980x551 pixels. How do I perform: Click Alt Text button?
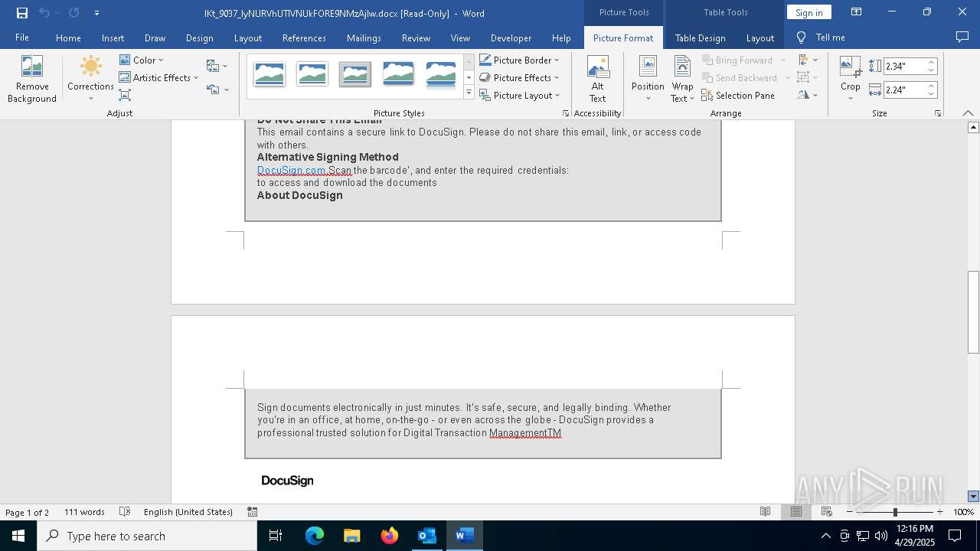[597, 80]
